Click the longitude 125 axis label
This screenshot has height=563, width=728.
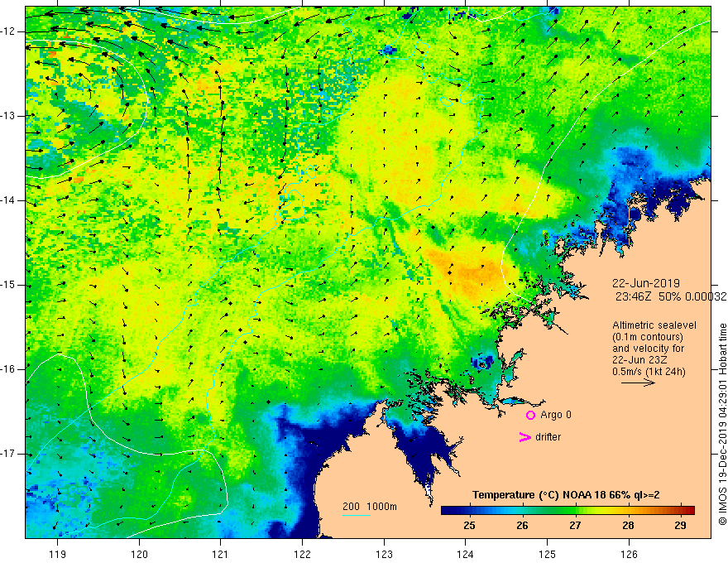[547, 554]
